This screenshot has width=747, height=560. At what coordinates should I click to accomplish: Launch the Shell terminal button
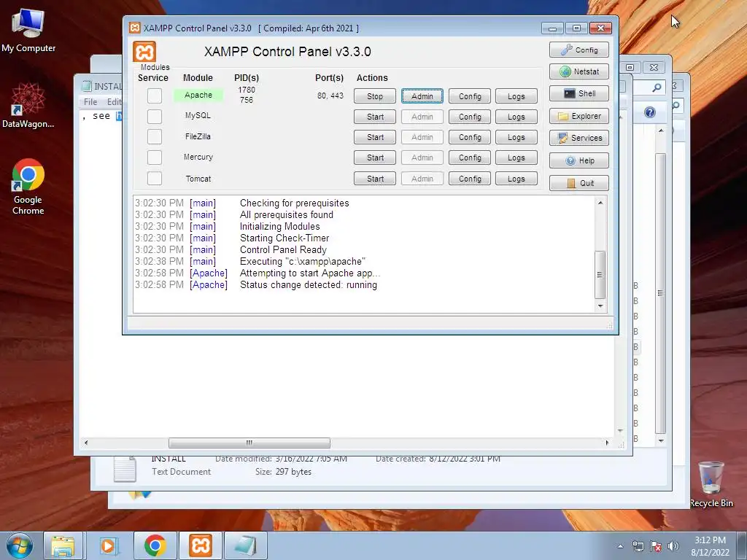578,93
